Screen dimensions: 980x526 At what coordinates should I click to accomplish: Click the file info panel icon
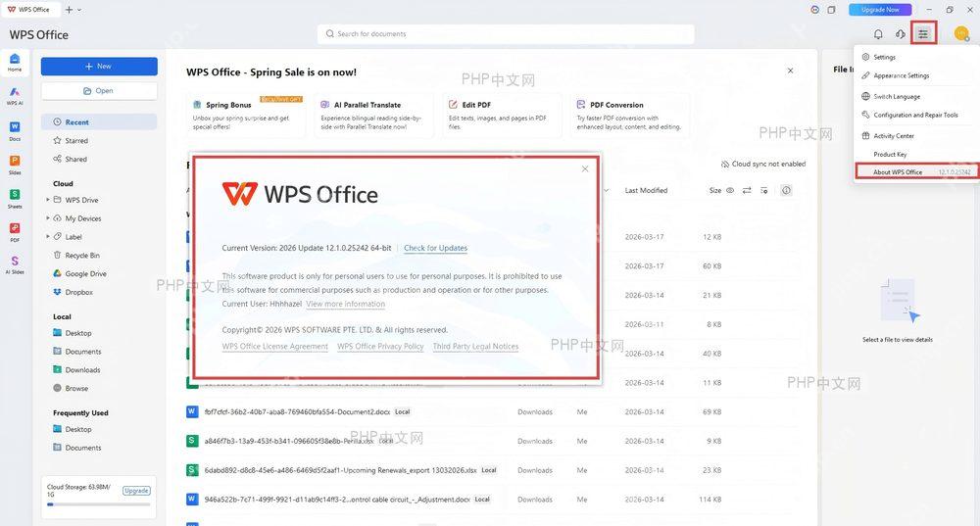tap(786, 191)
